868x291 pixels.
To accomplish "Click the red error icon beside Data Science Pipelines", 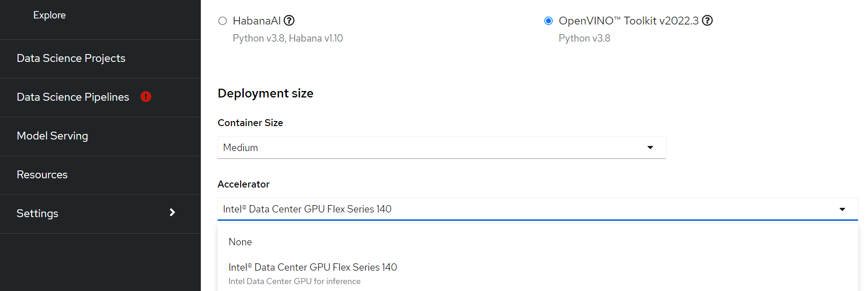I will click(x=146, y=97).
